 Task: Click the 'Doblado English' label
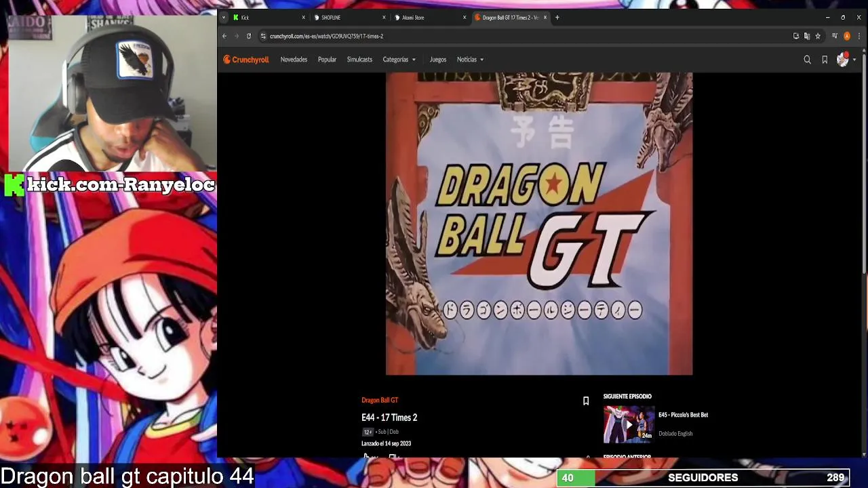(x=675, y=434)
